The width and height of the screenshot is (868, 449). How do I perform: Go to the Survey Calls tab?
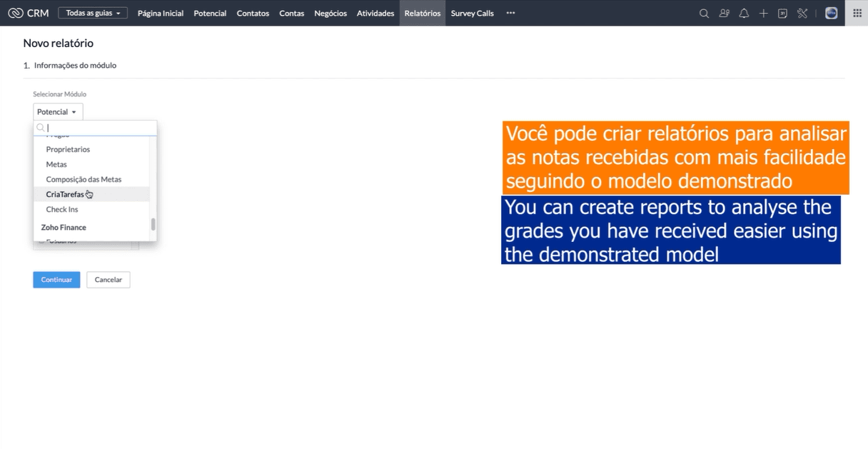tap(472, 13)
